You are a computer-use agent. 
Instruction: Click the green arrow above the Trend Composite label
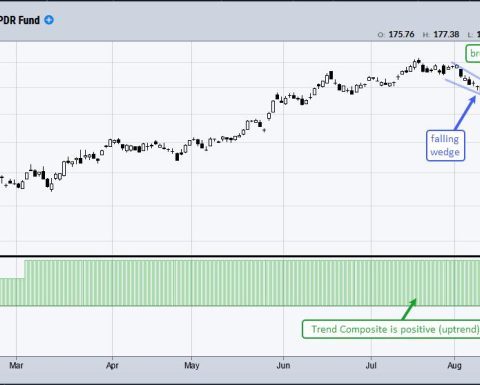click(409, 309)
